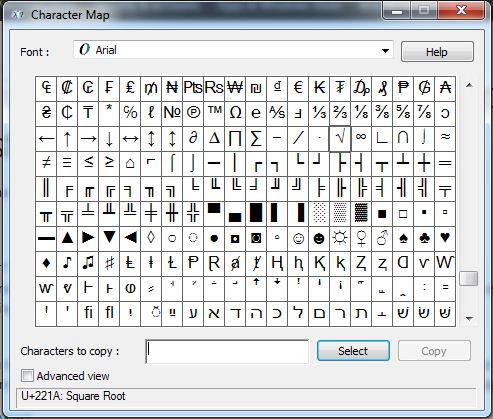This screenshot has width=493, height=419.
Task: Click the vertical scrollbar thumb
Action: pyautogui.click(x=469, y=279)
